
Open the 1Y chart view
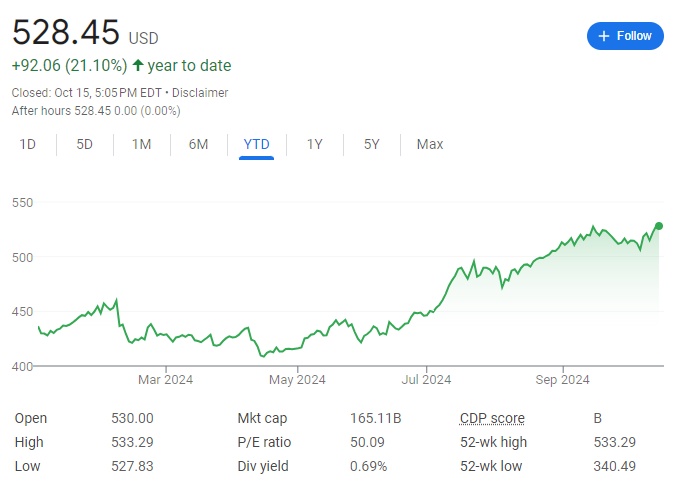click(314, 144)
